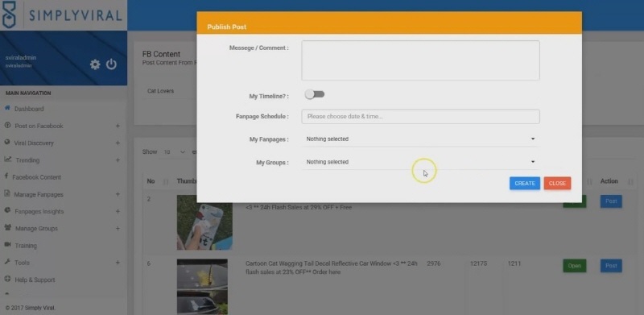Click the Manage Fanpages document icon

pos(7,193)
